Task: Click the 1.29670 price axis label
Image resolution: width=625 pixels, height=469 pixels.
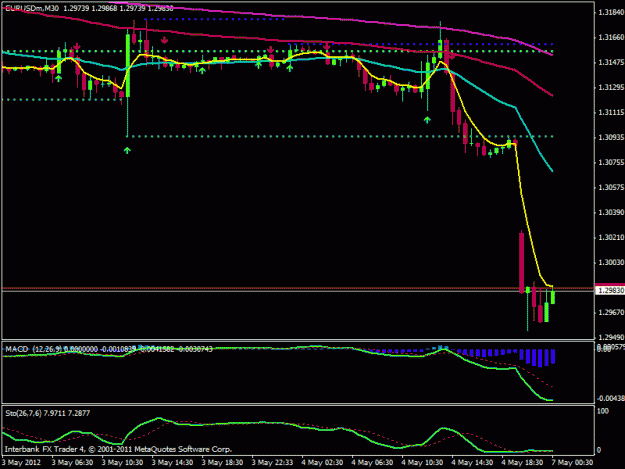Action: pyautogui.click(x=611, y=312)
